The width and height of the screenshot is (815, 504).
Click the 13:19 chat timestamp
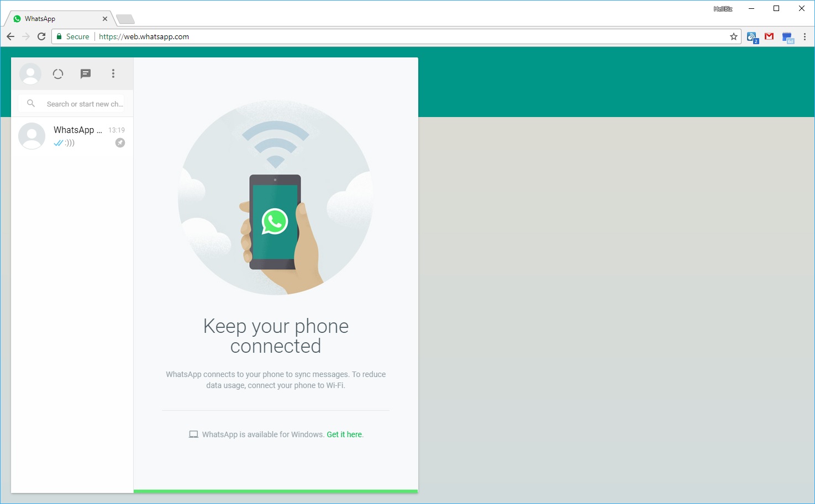117,130
